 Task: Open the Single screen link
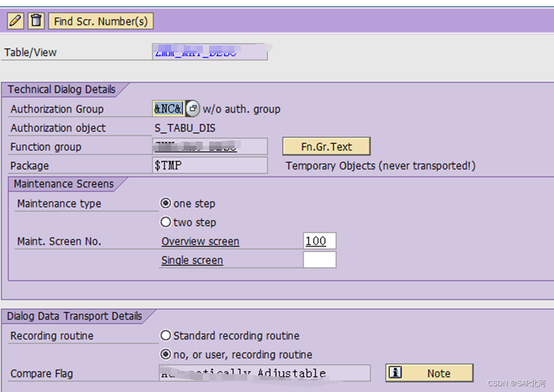(x=192, y=260)
